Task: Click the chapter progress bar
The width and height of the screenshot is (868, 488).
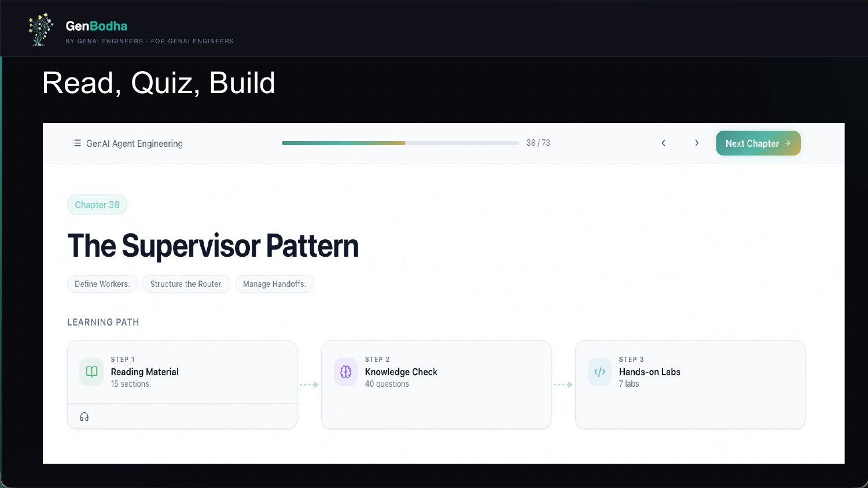Action: pyautogui.click(x=400, y=143)
